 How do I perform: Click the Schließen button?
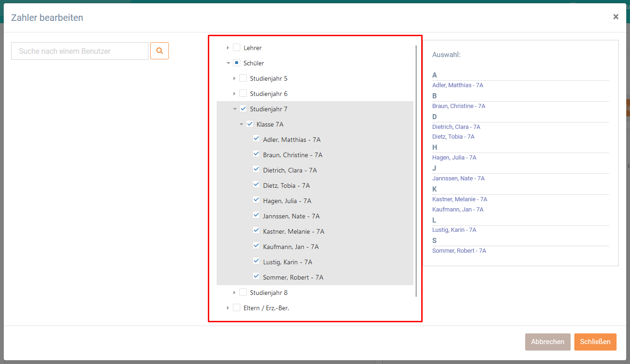[x=595, y=342]
